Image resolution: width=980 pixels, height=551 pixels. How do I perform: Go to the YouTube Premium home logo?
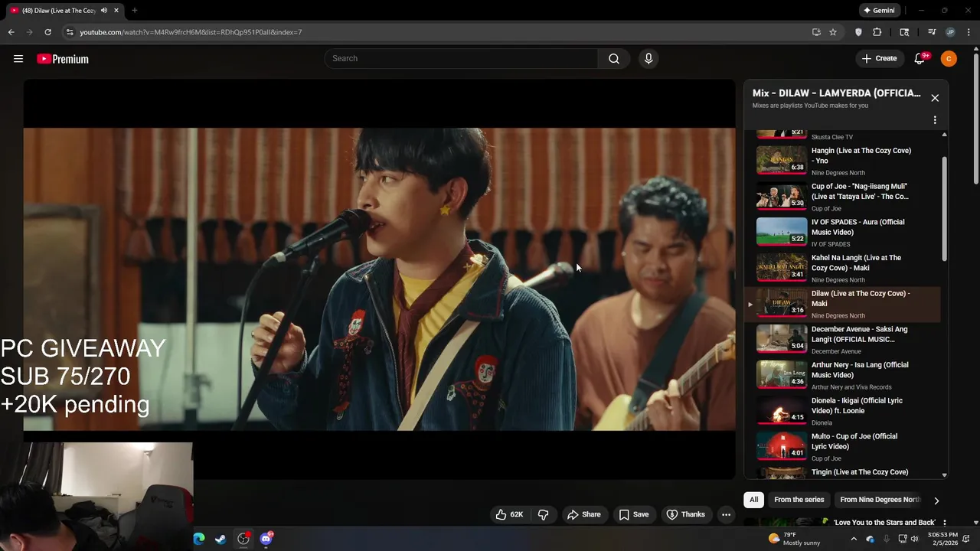click(x=63, y=59)
